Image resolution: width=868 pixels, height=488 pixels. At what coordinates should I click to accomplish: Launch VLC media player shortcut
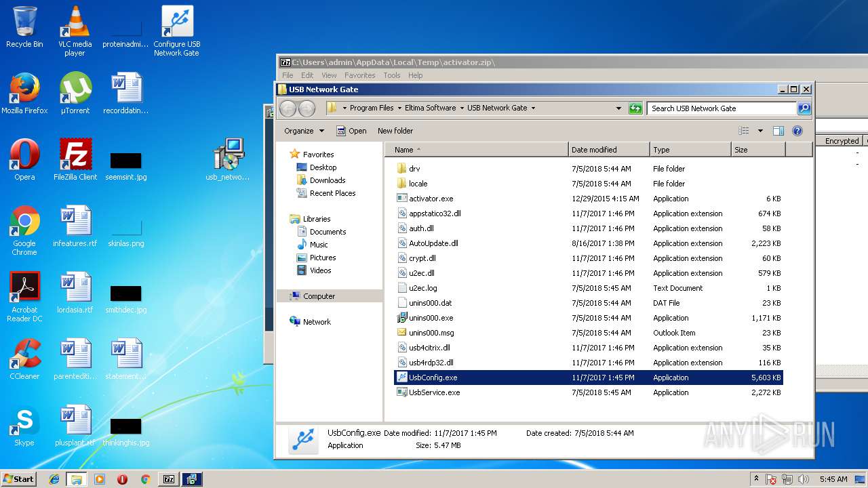(x=75, y=31)
